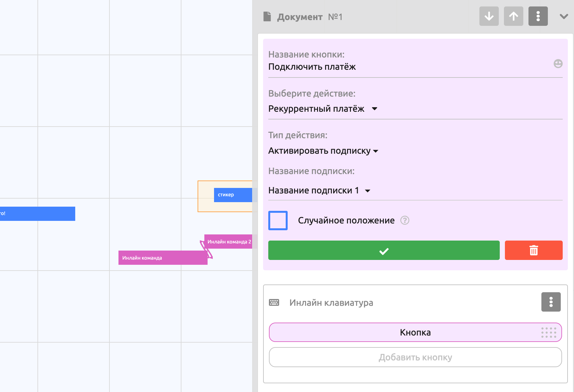Open the 'Название подписки 1' dropdown

click(319, 191)
